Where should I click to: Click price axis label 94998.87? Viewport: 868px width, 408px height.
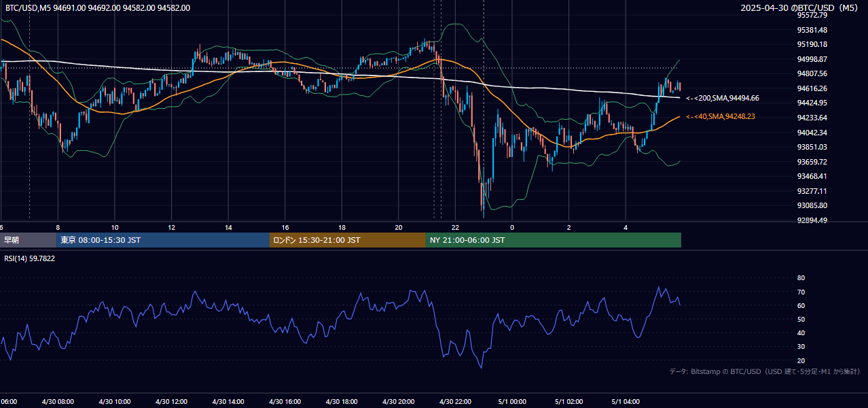point(812,59)
